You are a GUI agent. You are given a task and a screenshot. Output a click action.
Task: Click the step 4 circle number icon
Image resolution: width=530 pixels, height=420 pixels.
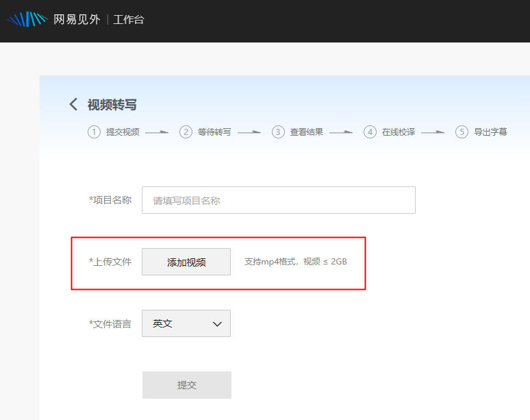[370, 132]
